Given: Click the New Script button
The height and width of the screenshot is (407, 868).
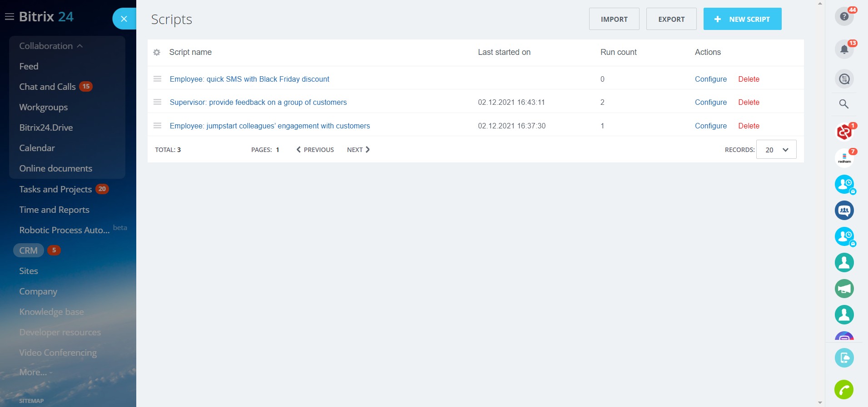Looking at the screenshot, I should (742, 19).
